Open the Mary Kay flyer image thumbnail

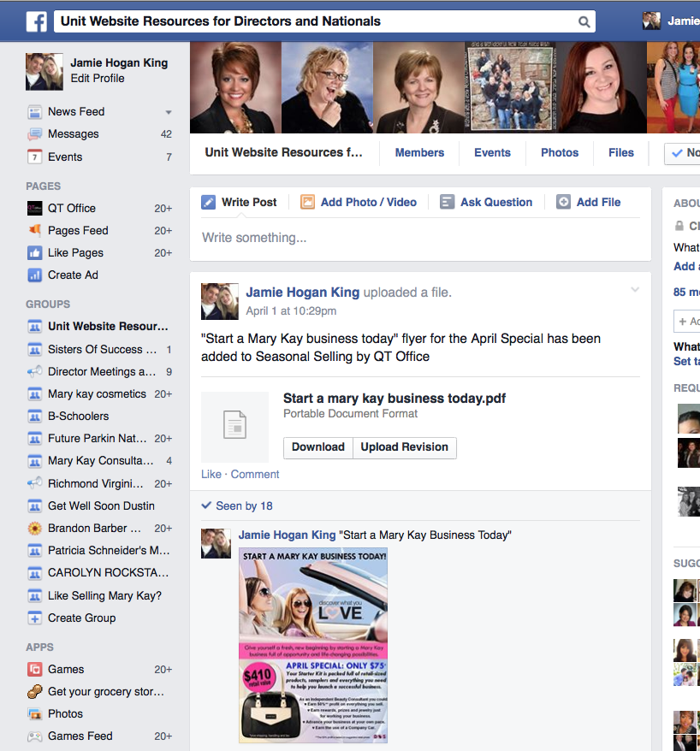313,646
